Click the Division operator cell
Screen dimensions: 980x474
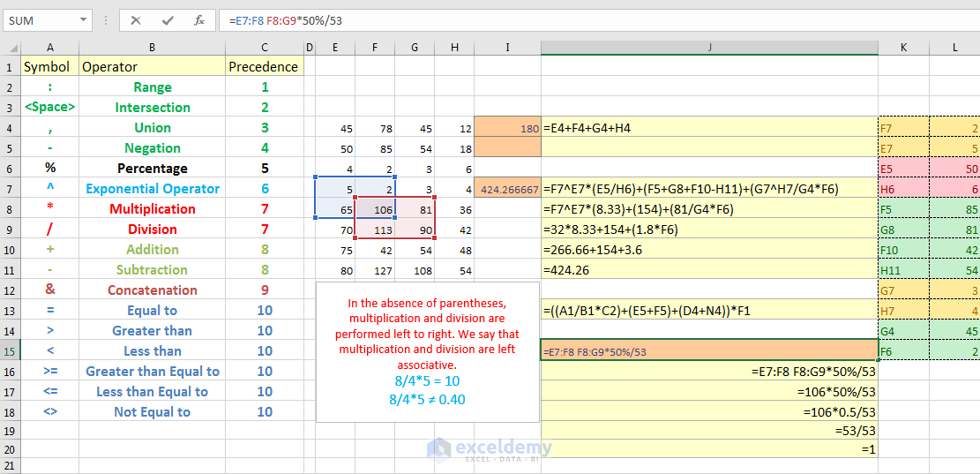153,229
